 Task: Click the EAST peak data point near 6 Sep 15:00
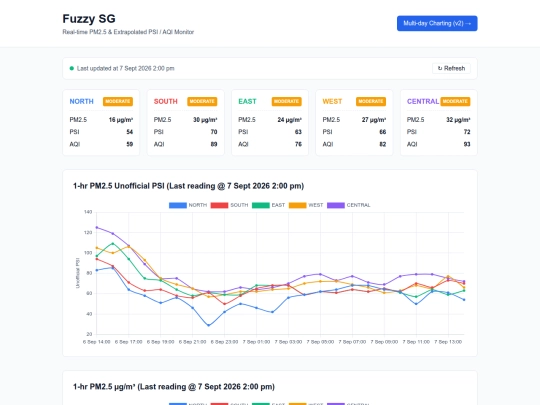click(x=113, y=243)
